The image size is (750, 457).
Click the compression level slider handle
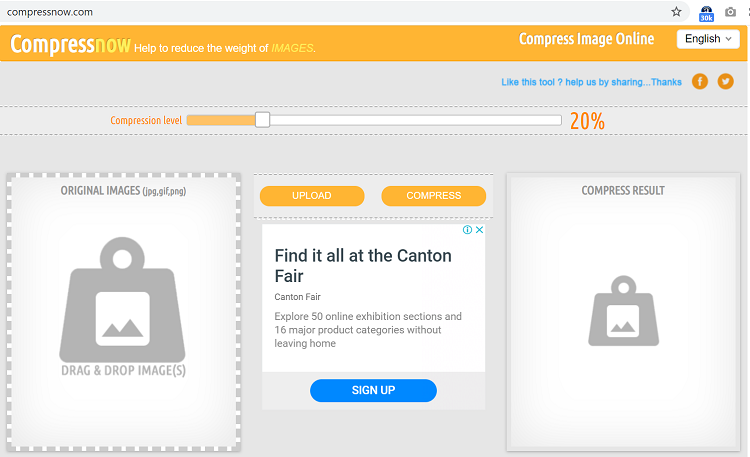[262, 120]
